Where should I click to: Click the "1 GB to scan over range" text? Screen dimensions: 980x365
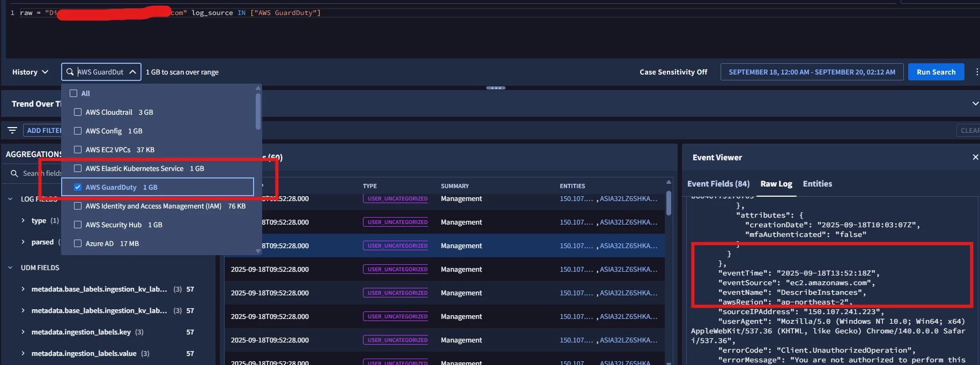tap(182, 72)
